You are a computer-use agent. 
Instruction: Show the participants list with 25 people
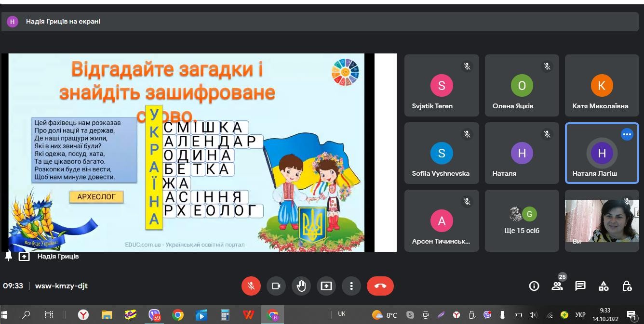[557, 286]
